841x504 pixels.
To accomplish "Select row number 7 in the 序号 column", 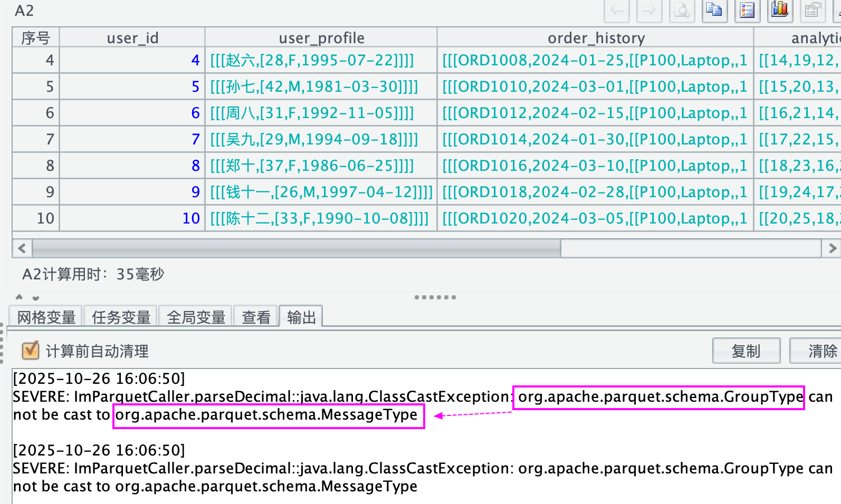I will [36, 139].
